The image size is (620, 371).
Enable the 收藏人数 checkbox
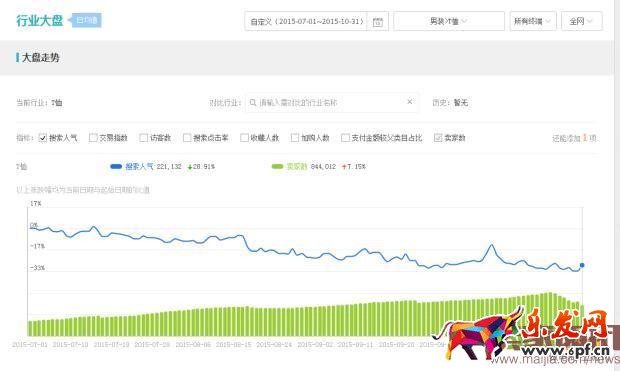click(x=244, y=138)
